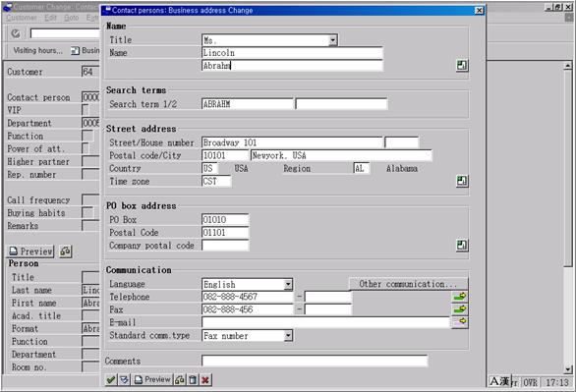Click the Lincoln name field
The height and width of the screenshot is (392, 576).
292,53
